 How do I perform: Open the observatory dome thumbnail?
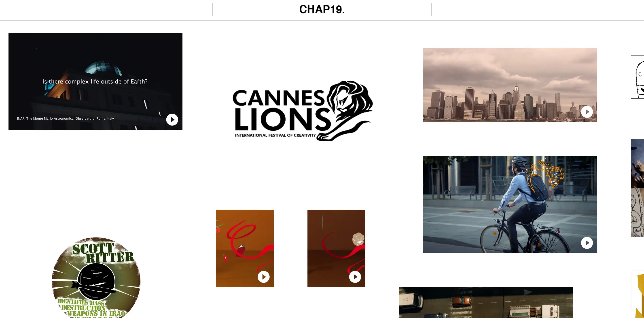pyautogui.click(x=95, y=81)
